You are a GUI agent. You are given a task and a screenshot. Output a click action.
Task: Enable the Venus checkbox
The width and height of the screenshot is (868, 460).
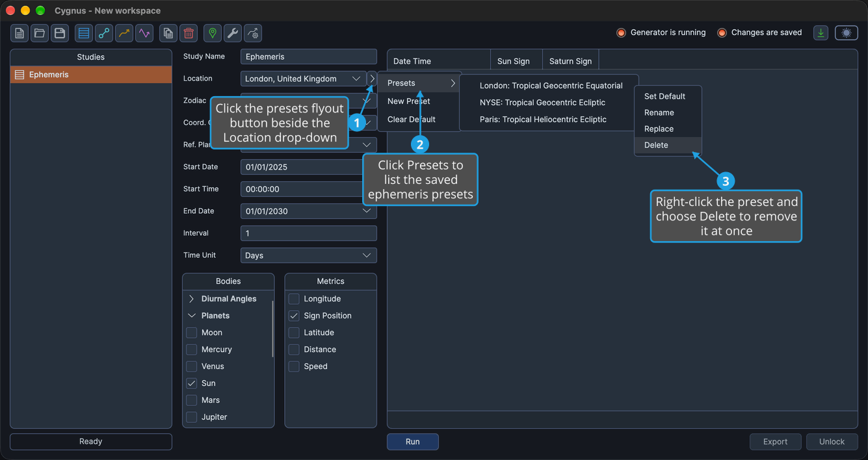click(192, 366)
